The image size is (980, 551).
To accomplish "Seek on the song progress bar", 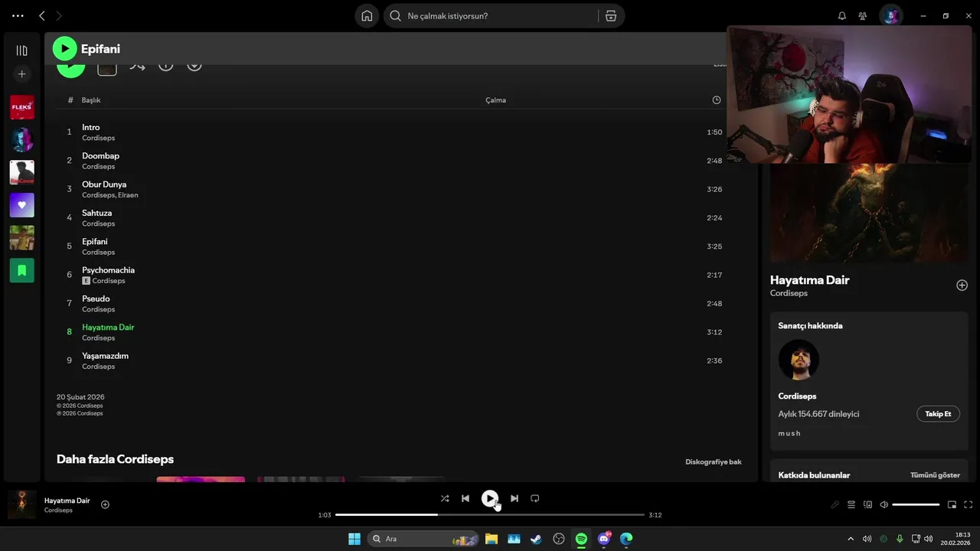I will point(490,515).
